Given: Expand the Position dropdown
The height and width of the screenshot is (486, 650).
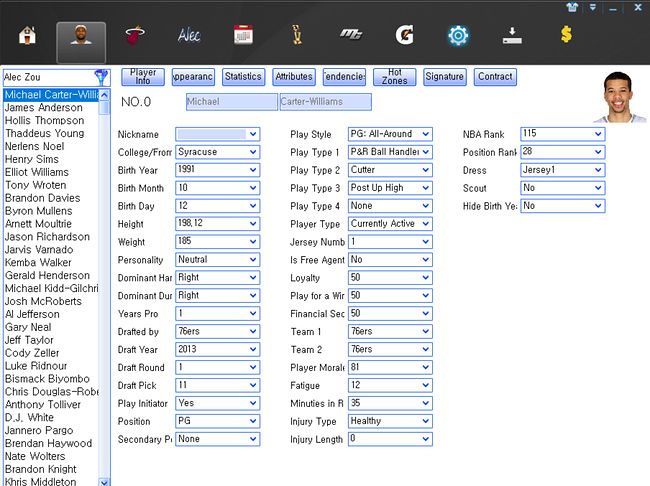Looking at the screenshot, I should 252,421.
